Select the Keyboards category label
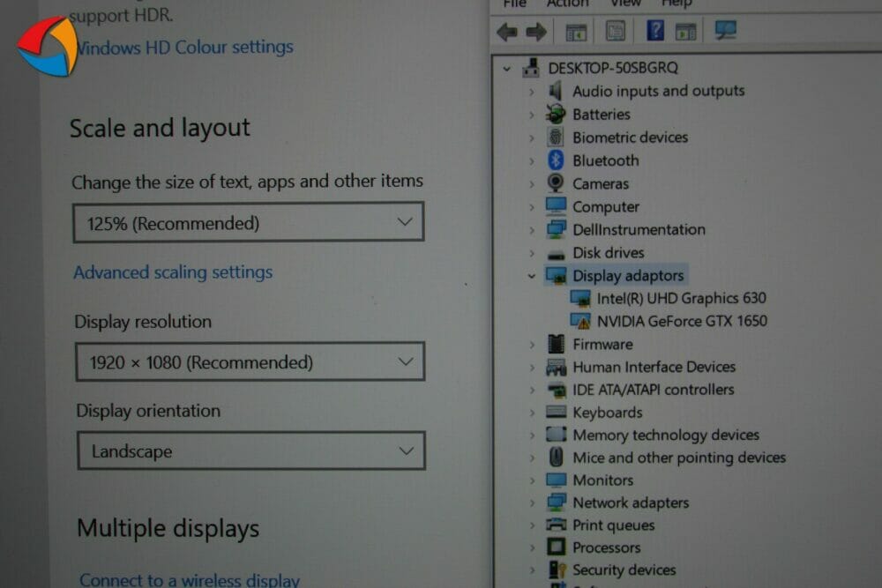The width and height of the screenshot is (882, 588). [x=608, y=413]
